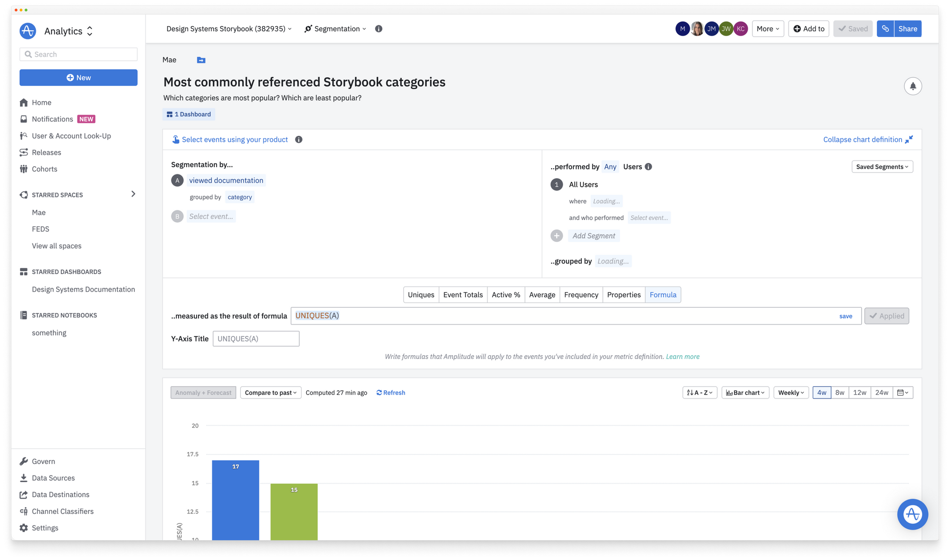Open the Saved Segments dropdown
The height and width of the screenshot is (560, 950).
[882, 167]
